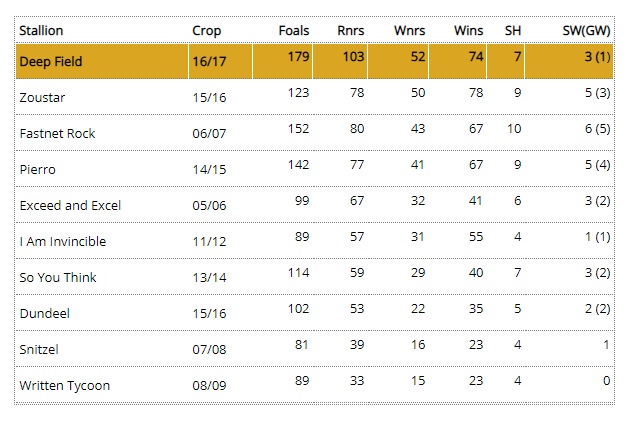Image resolution: width=633 pixels, height=421 pixels.
Task: Click the SW(GW) column header
Action: point(585,30)
